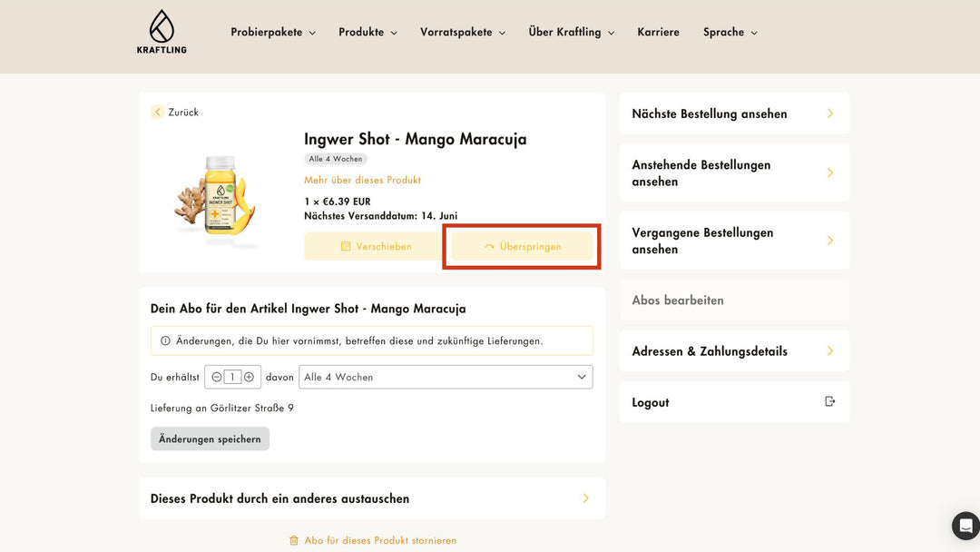Expand the Vorratspakete navigation menu
This screenshot has width=980, height=552.
pyautogui.click(x=462, y=32)
